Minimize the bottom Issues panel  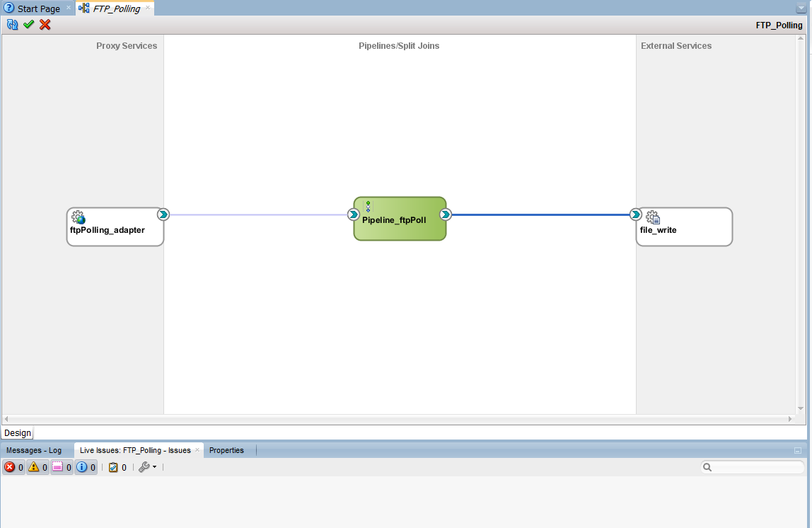798,450
